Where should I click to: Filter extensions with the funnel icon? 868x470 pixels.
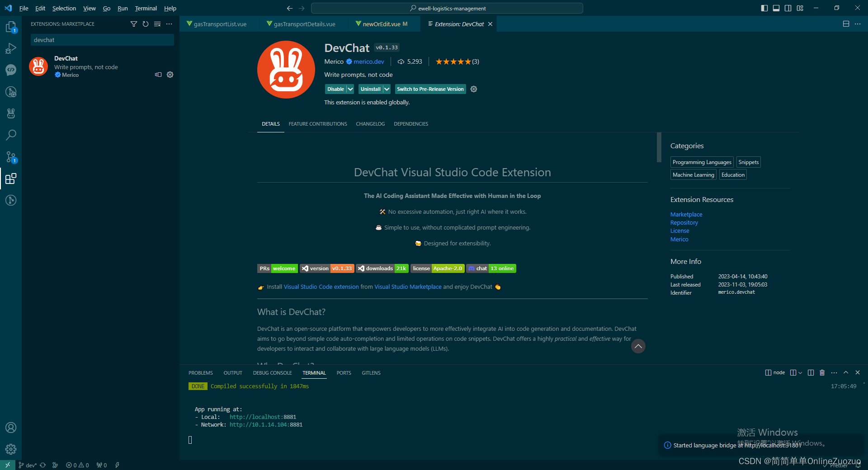coord(134,24)
